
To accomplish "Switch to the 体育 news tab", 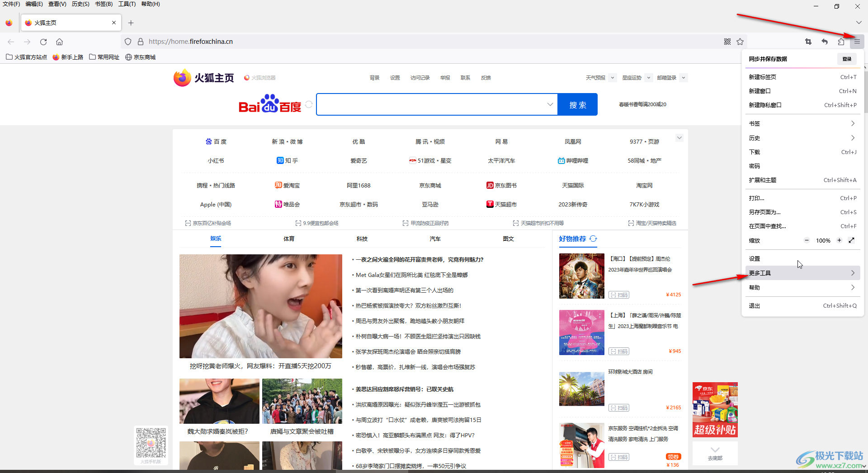I will pyautogui.click(x=289, y=239).
